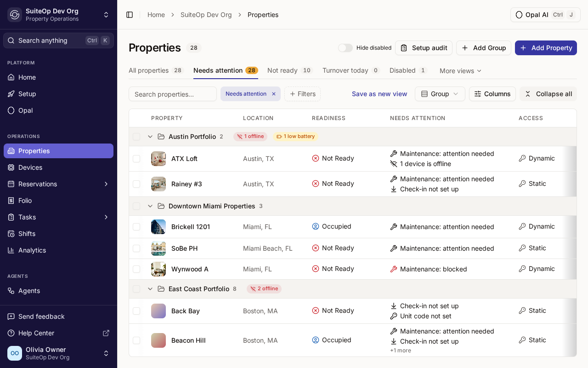Go to Devices in sidebar
This screenshot has height=368, width=588.
pos(58,167)
